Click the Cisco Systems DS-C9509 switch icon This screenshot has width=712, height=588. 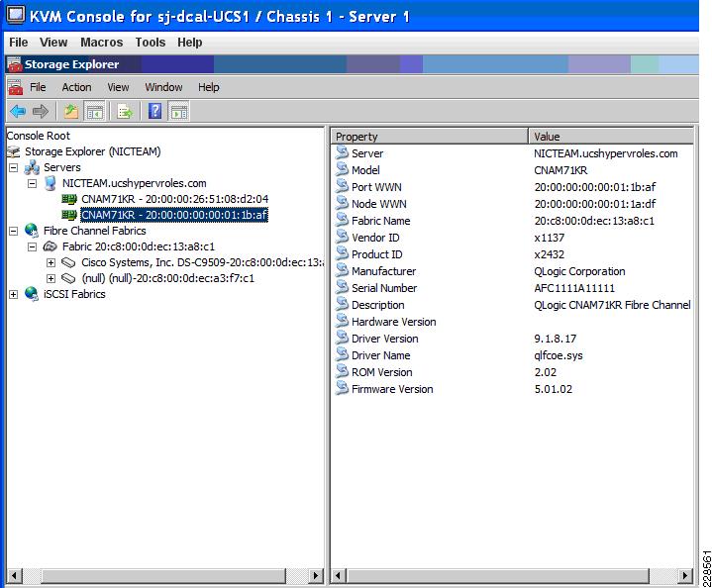click(68, 262)
